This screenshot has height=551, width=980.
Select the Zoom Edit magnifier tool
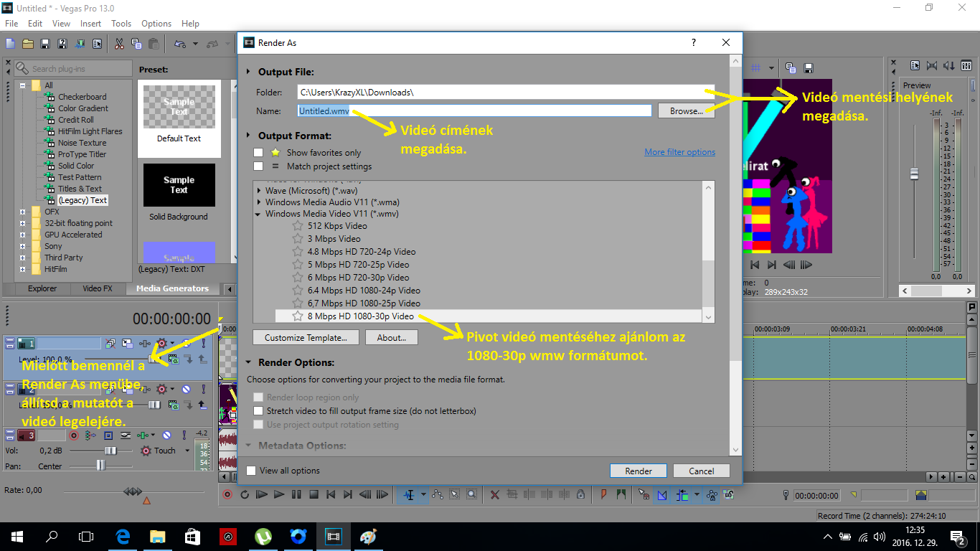click(471, 494)
